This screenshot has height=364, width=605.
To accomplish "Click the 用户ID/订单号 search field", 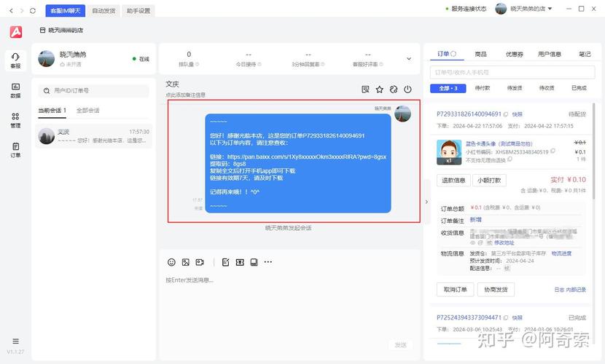I will point(95,91).
